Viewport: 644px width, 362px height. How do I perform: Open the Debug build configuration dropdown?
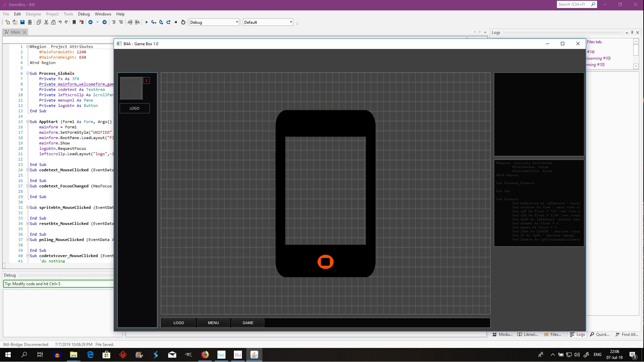coord(237,22)
